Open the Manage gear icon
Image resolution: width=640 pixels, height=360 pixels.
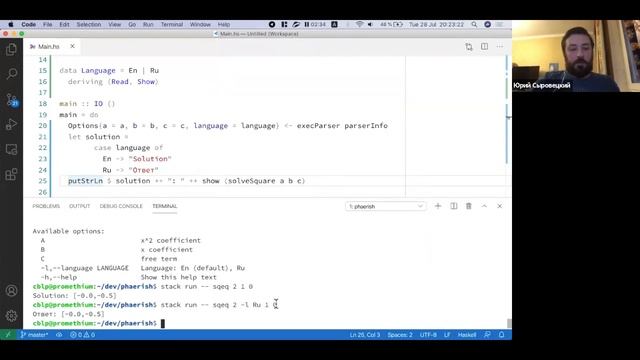(11, 316)
